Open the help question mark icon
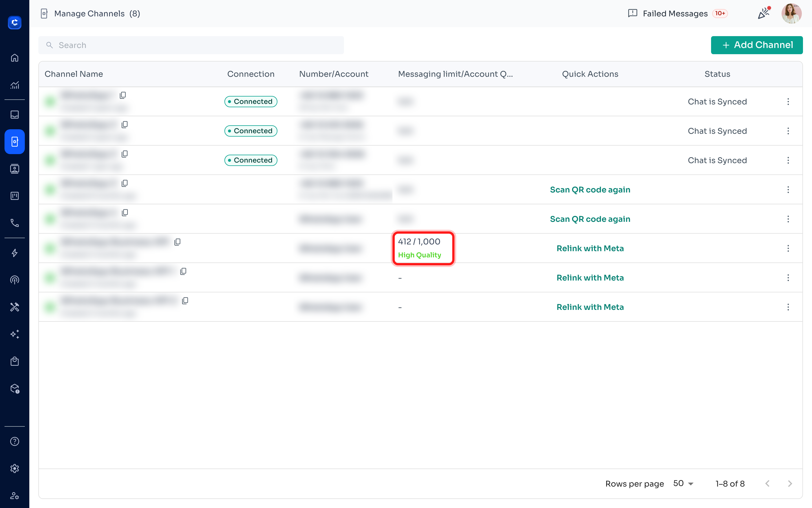The image size is (812, 508). coord(14,441)
